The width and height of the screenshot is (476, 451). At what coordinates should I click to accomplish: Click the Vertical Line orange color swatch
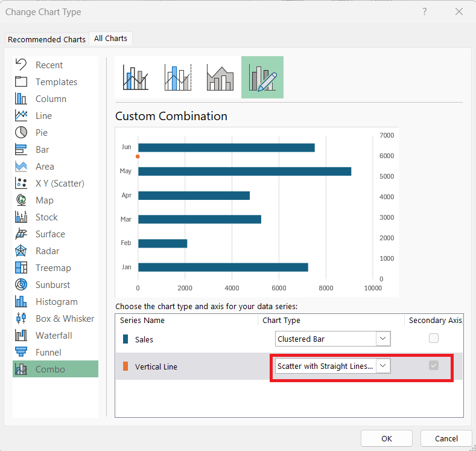coord(125,366)
